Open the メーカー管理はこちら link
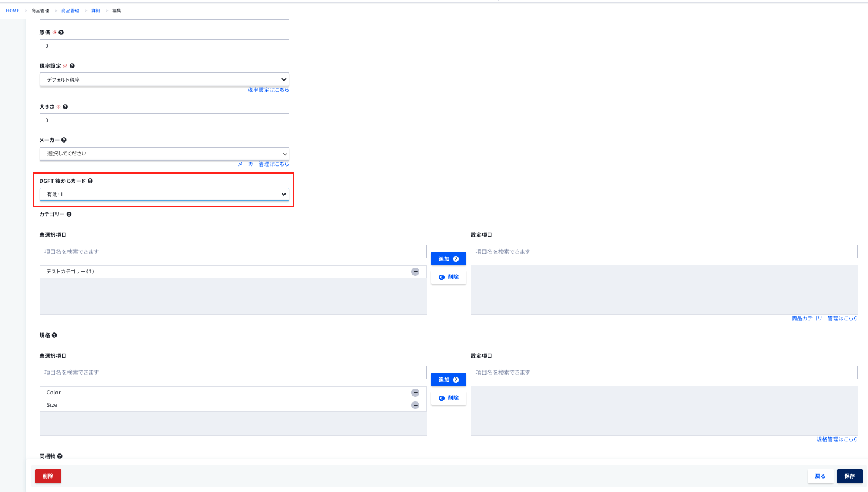This screenshot has height=492, width=868. pyautogui.click(x=263, y=164)
